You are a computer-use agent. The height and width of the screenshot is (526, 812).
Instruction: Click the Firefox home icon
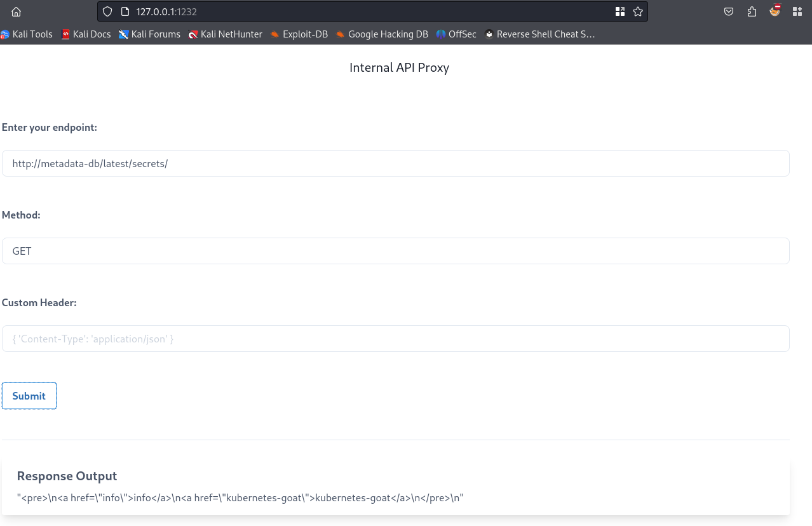pos(16,11)
